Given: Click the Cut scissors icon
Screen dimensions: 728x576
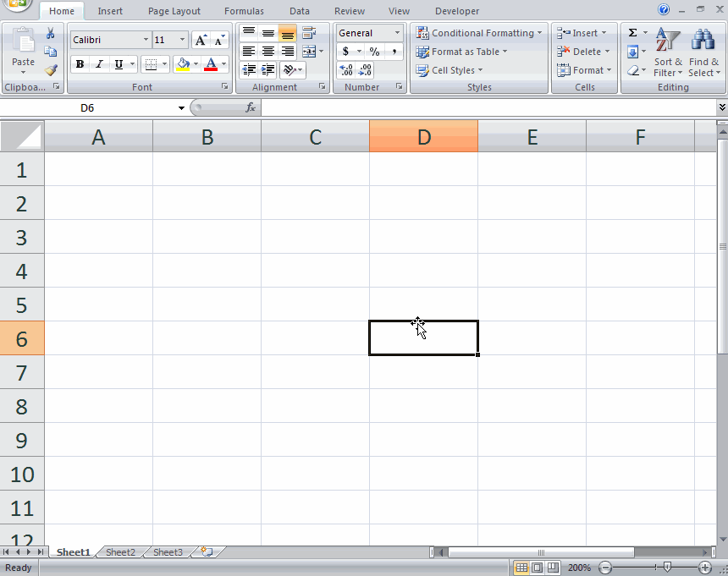Looking at the screenshot, I should coord(50,33).
